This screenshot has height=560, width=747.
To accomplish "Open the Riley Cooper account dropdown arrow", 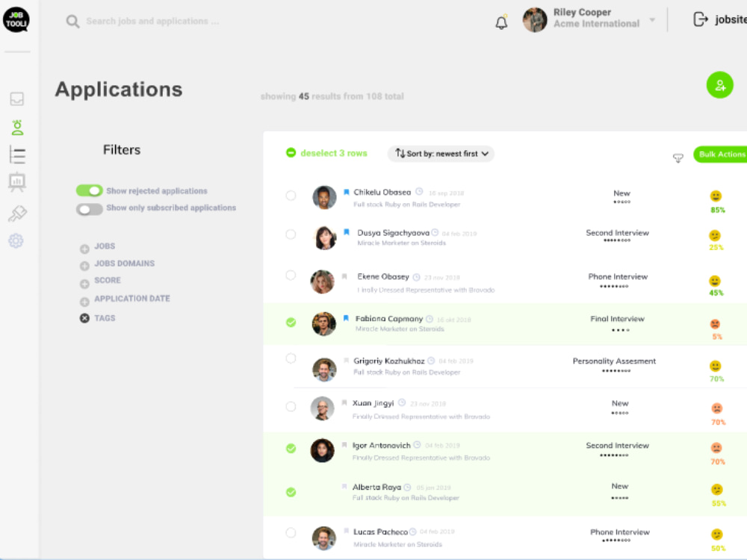I will point(652,20).
